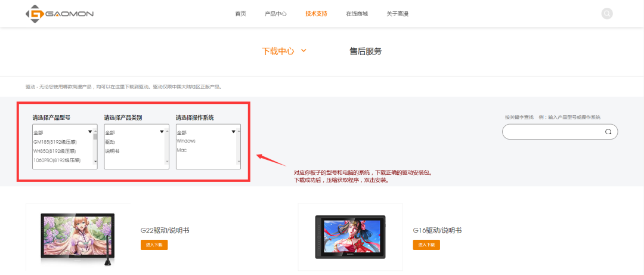Viewport: 644px width, 275px height.
Task: Click the magnifier icon inside the keyword search box
Action: (x=608, y=132)
